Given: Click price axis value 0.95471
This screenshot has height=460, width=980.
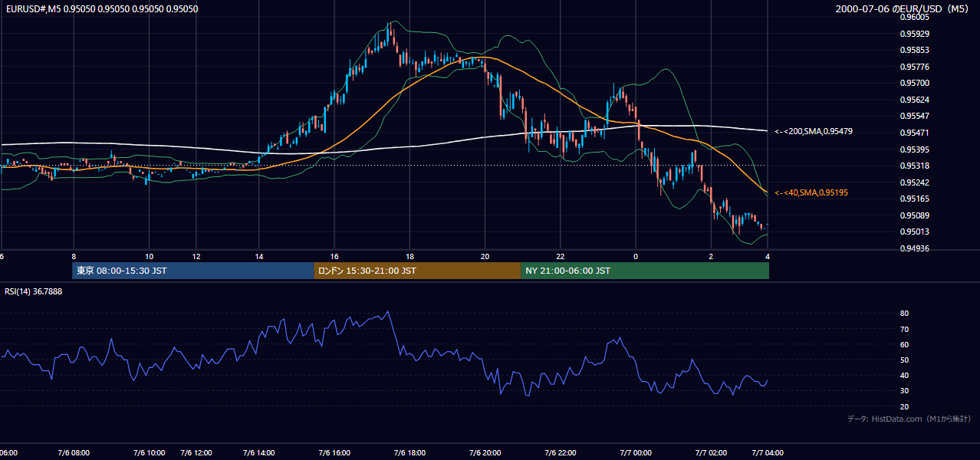Looking at the screenshot, I should 914,133.
